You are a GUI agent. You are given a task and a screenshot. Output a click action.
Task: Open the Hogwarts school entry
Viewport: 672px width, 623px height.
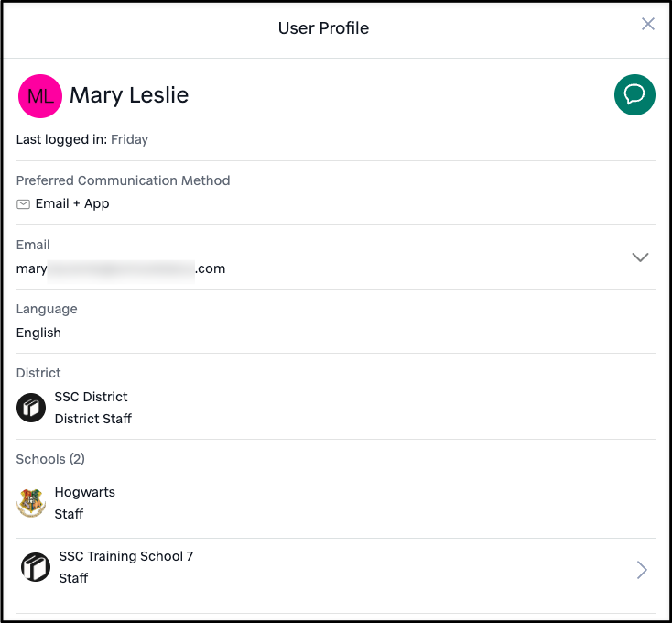[x=336, y=503]
